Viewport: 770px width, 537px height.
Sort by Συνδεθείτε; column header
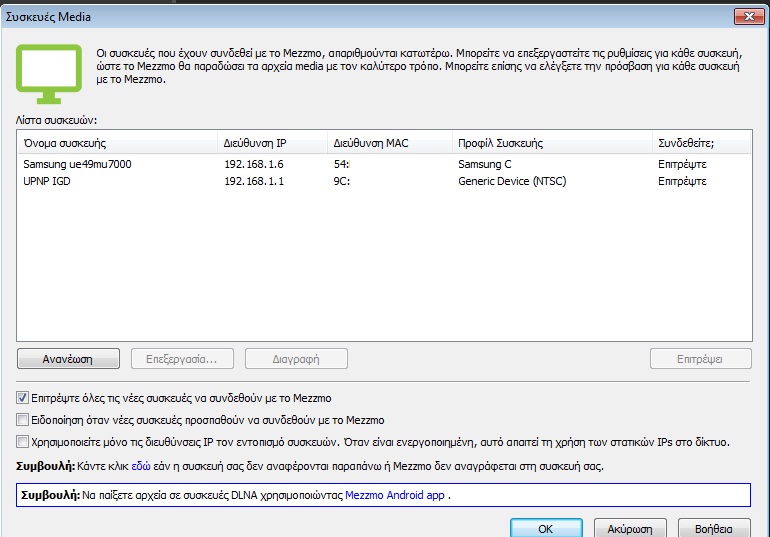coord(701,143)
